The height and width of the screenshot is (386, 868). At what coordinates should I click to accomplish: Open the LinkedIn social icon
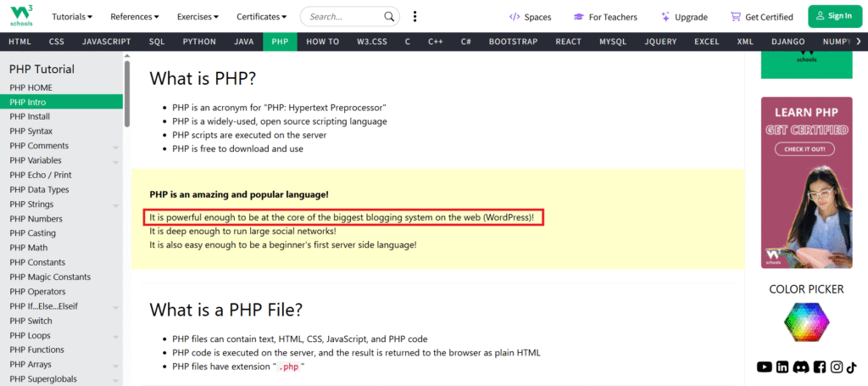pos(782,366)
